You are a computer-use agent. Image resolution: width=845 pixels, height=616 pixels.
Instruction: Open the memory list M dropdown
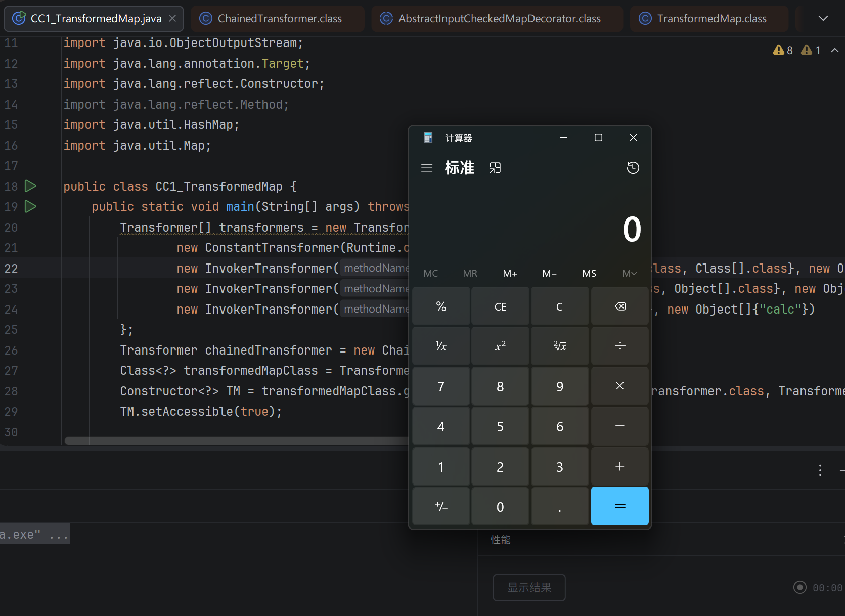629,273
